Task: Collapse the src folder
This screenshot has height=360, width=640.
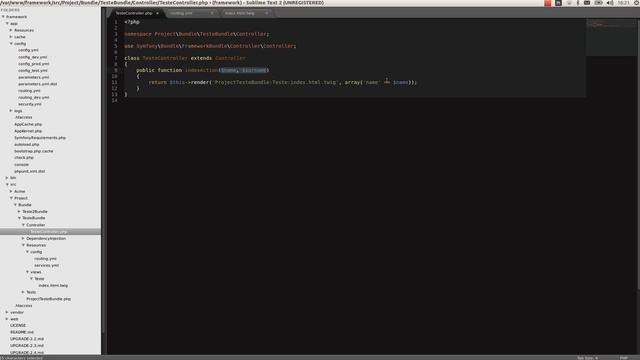Action: pyautogui.click(x=7, y=184)
